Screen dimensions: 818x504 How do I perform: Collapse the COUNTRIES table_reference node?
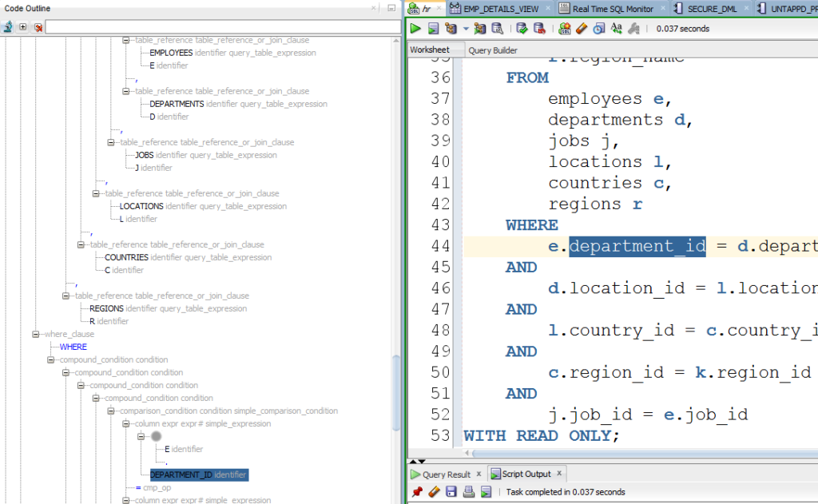click(81, 244)
